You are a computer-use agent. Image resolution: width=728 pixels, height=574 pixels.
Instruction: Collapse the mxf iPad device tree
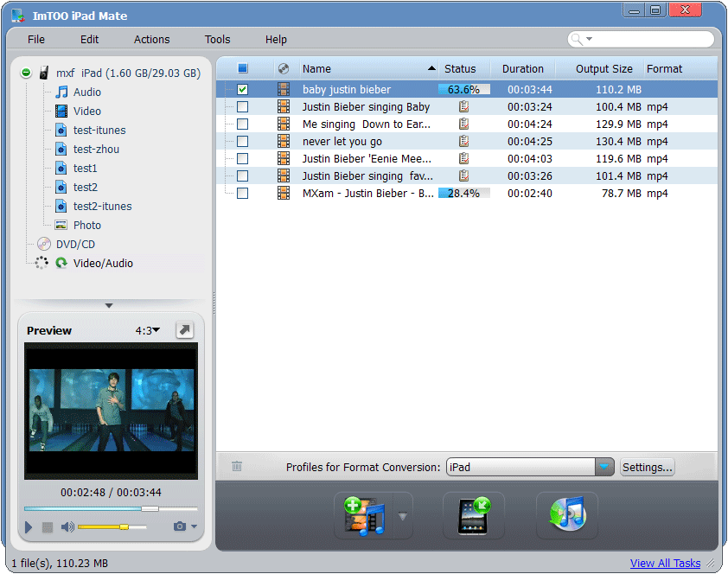(26, 73)
